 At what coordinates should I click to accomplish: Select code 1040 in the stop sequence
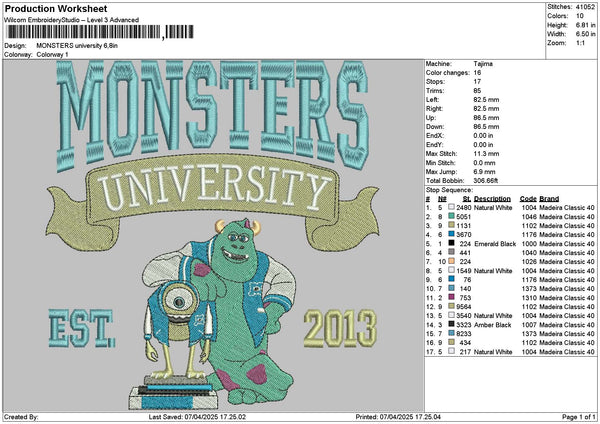[529, 252]
